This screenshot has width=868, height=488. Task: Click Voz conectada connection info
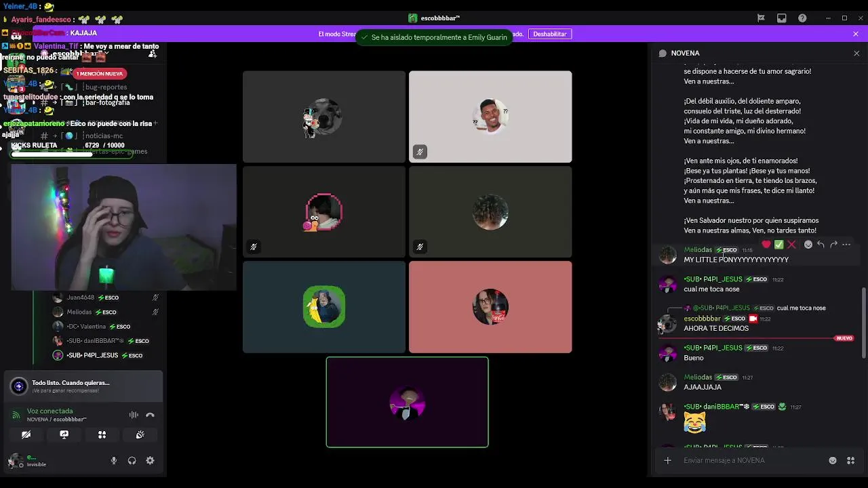pos(50,411)
